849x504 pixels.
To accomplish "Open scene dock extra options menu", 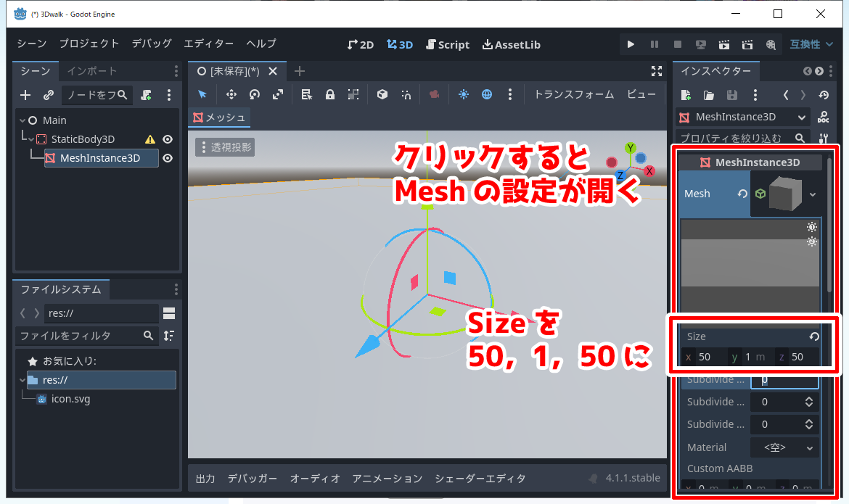I will click(x=169, y=95).
